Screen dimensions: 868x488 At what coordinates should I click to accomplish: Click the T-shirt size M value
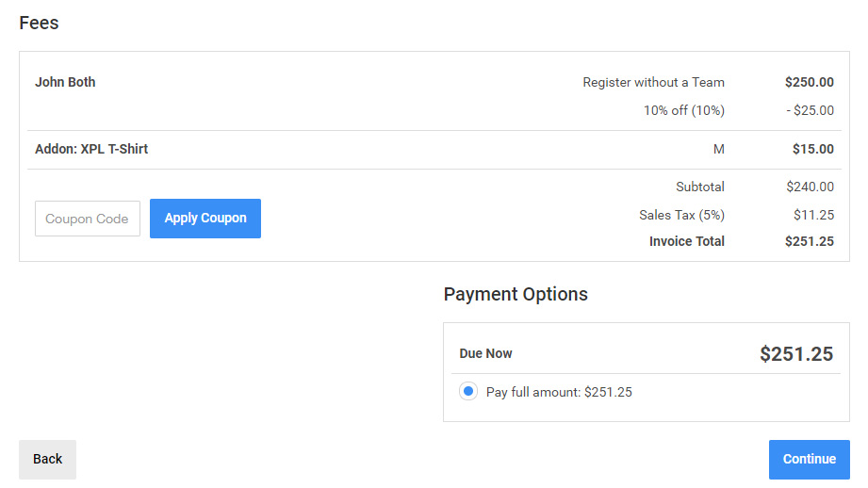719,149
